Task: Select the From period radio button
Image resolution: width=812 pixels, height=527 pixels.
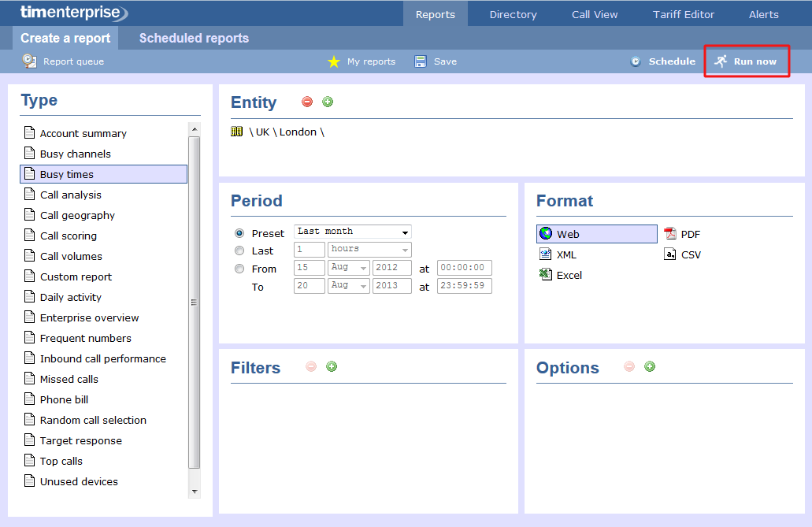Action: (x=239, y=269)
